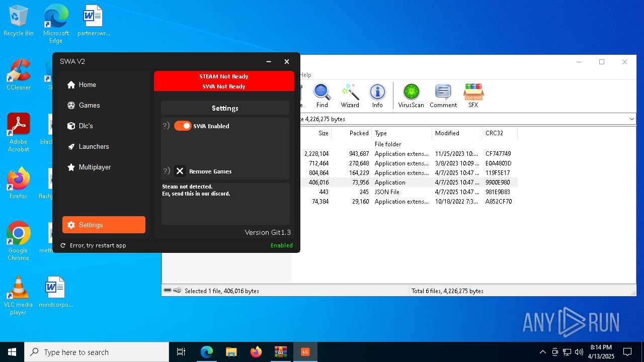Open the notification center icon
The width and height of the screenshot is (644, 362).
pos(627,352)
